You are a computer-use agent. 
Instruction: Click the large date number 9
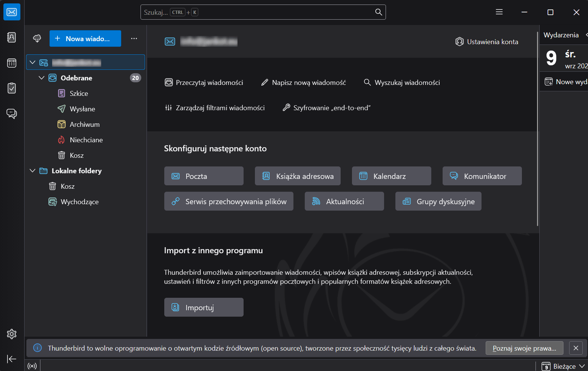click(551, 58)
